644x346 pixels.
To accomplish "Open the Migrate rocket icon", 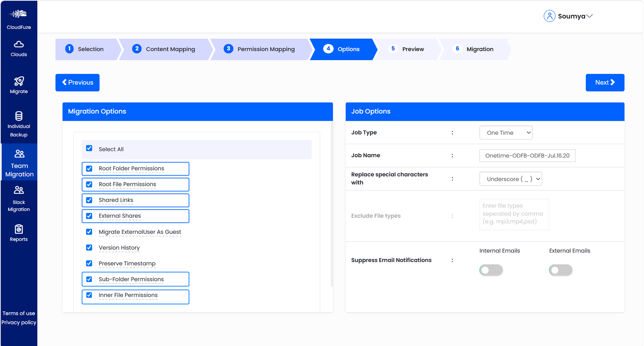I will [19, 81].
